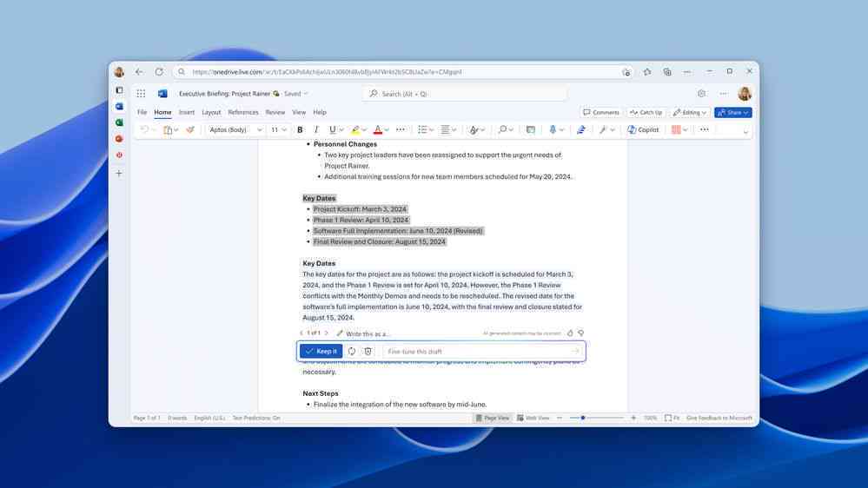Open the font size dropdown
Viewport: 868px width, 488px height.
tap(278, 129)
